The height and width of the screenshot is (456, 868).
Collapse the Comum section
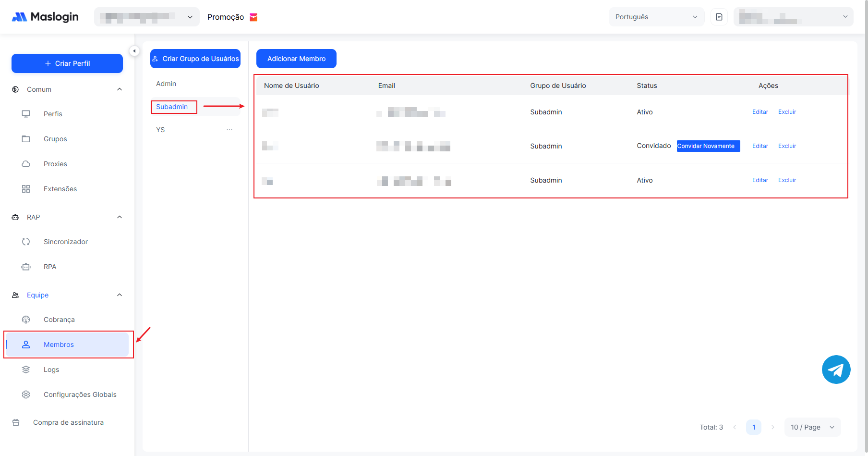[120, 89]
